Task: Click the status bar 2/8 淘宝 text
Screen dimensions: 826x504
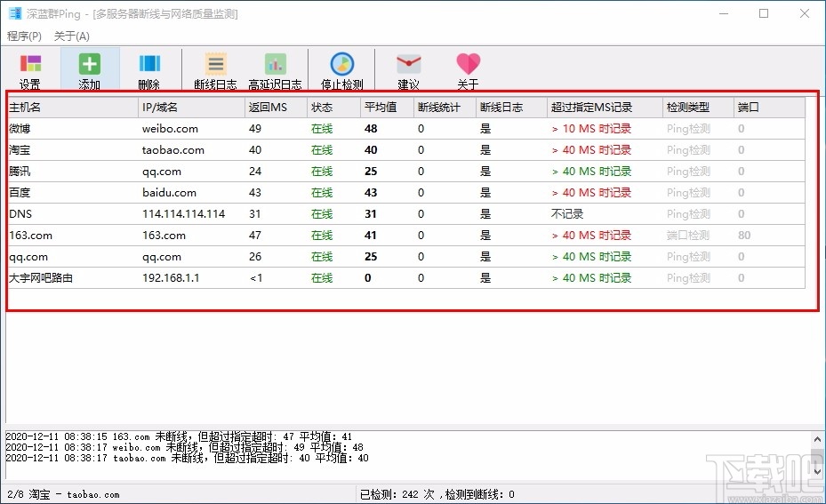Action: point(63,494)
